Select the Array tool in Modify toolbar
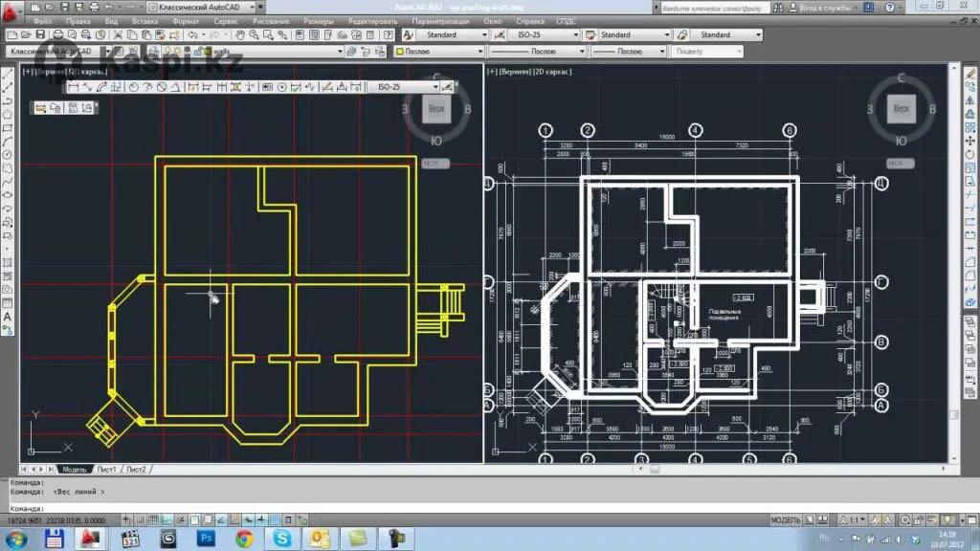The height and width of the screenshot is (551, 980). point(970,127)
